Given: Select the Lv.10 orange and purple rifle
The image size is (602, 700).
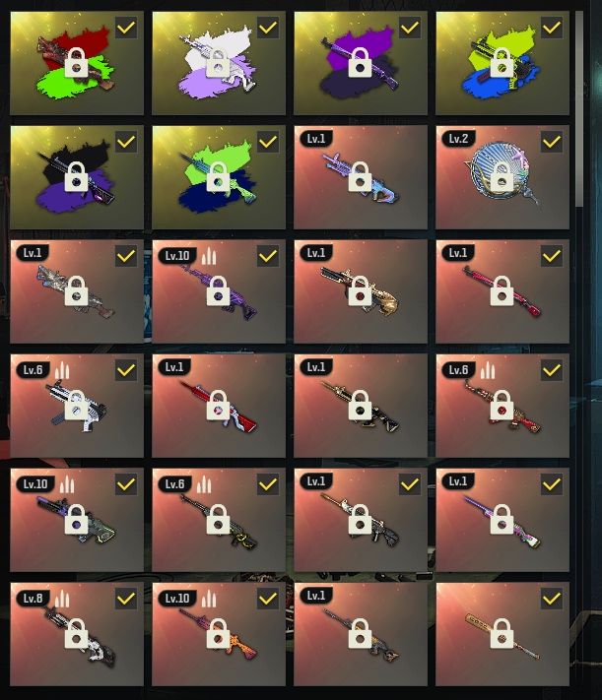Looking at the screenshot, I should coord(219,634).
